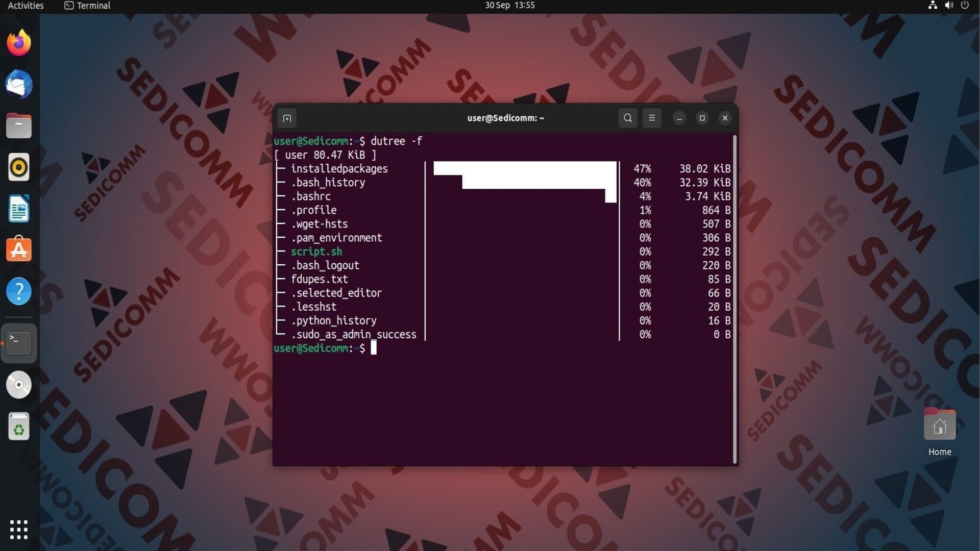Image resolution: width=980 pixels, height=551 pixels.
Task: Open the Files manager in dock
Action: pyautogui.click(x=19, y=126)
